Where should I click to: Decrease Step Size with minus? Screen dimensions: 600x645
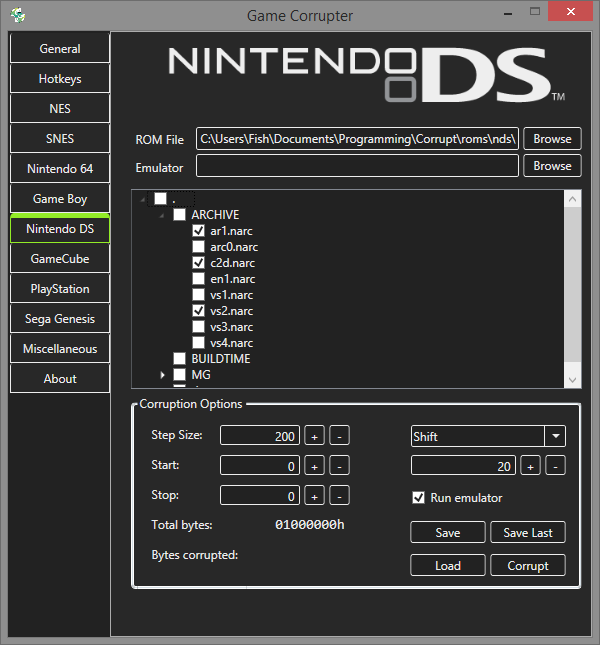339,436
